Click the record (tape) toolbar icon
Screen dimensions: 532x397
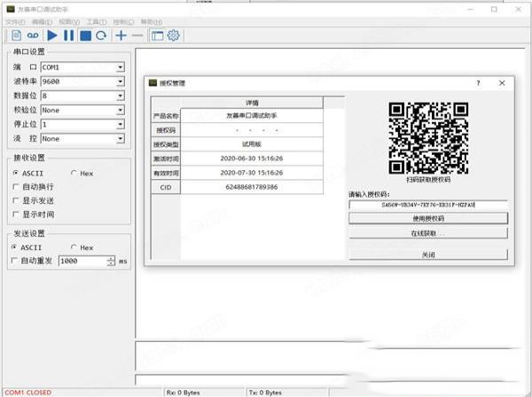tap(33, 35)
